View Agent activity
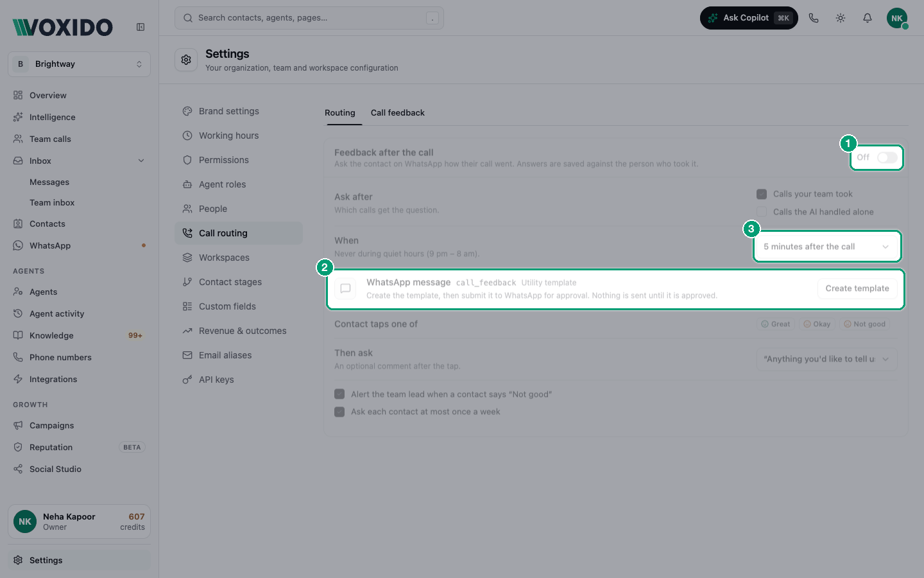 [80, 313]
